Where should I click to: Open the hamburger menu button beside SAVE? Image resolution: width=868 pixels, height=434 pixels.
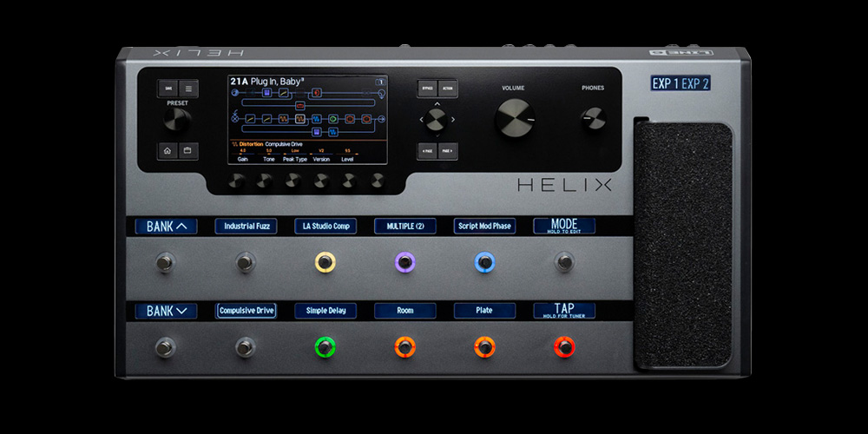click(x=188, y=88)
